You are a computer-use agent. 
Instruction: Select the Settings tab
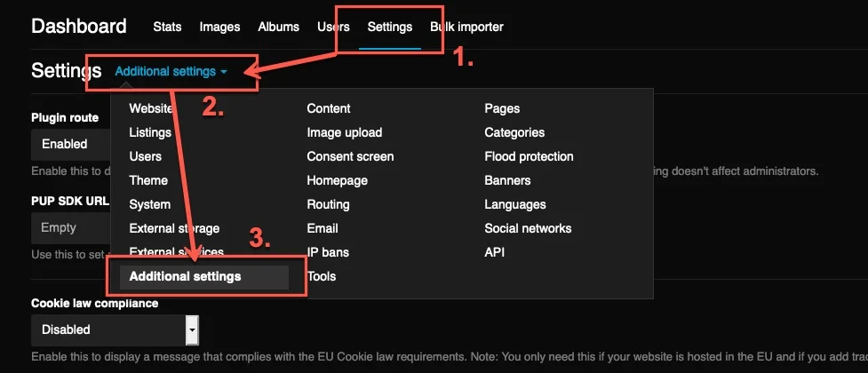pos(389,27)
